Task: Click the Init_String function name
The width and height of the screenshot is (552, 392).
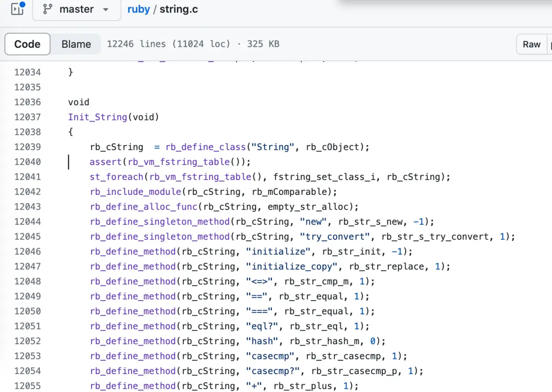Action: pos(98,117)
